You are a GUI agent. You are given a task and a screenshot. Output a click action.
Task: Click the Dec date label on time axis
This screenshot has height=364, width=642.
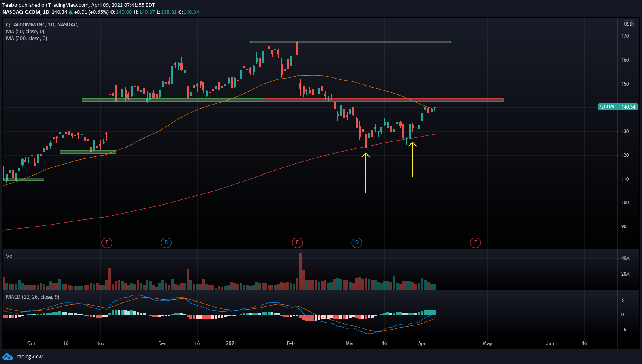pyautogui.click(x=162, y=343)
